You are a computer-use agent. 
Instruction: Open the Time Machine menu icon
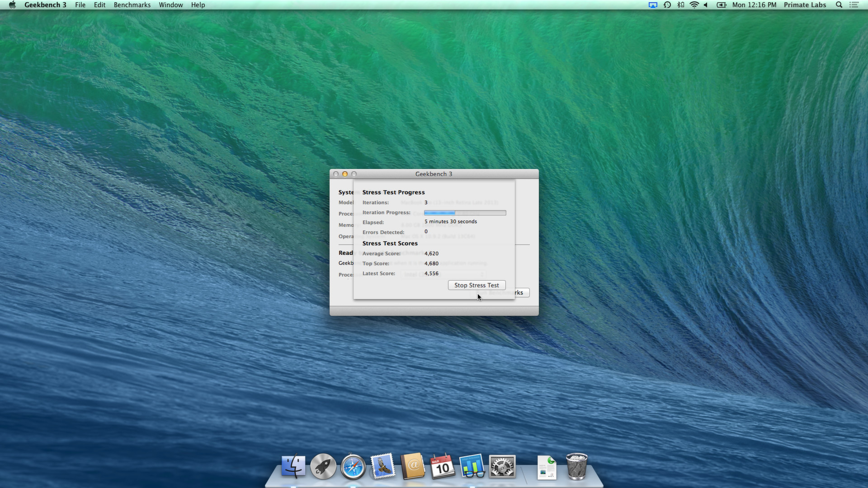click(x=667, y=5)
